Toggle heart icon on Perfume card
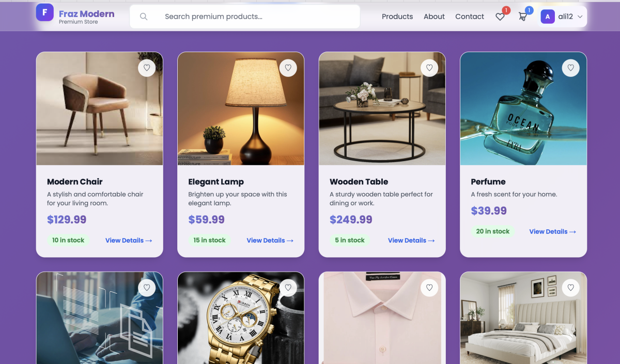 (571, 68)
